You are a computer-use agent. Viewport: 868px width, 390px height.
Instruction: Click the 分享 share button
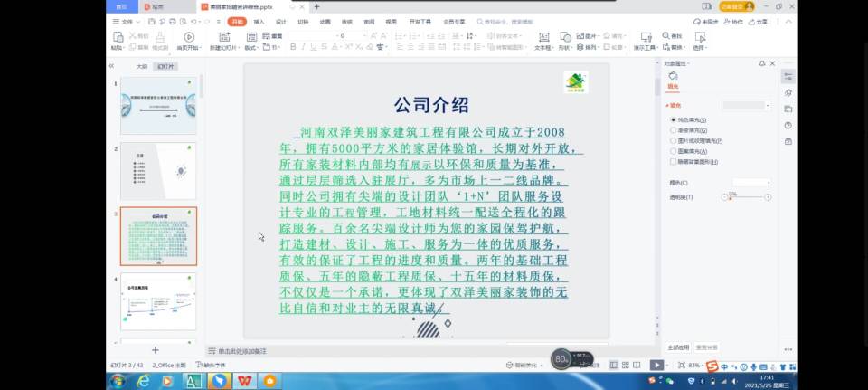(760, 21)
